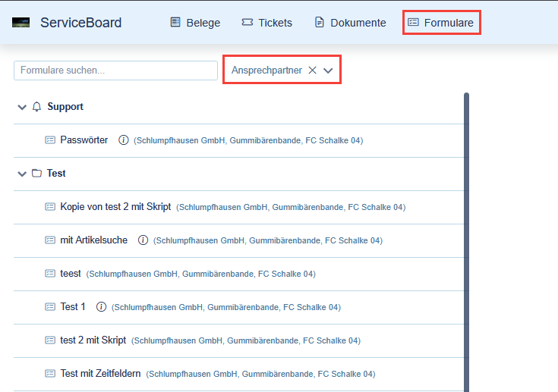558x392 pixels.
Task: Click the Support bell icon
Action: [36, 107]
